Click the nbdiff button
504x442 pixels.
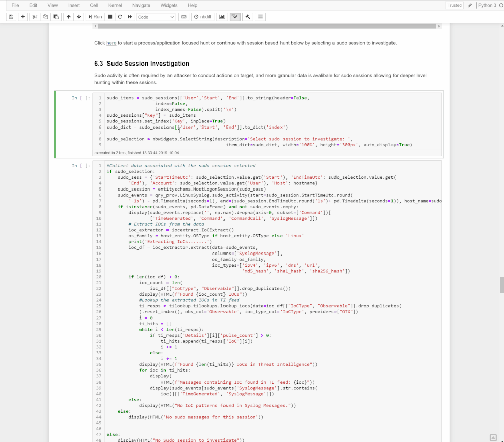pos(203,17)
